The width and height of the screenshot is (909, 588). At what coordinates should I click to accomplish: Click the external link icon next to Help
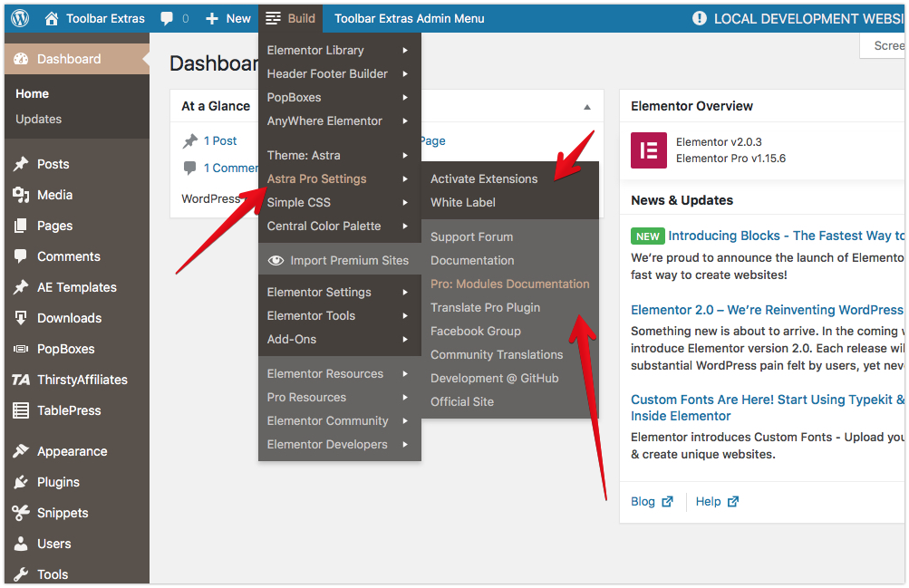(733, 502)
